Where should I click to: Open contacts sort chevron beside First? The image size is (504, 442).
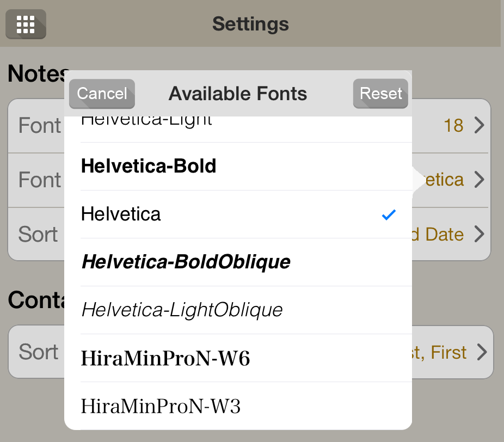(482, 352)
